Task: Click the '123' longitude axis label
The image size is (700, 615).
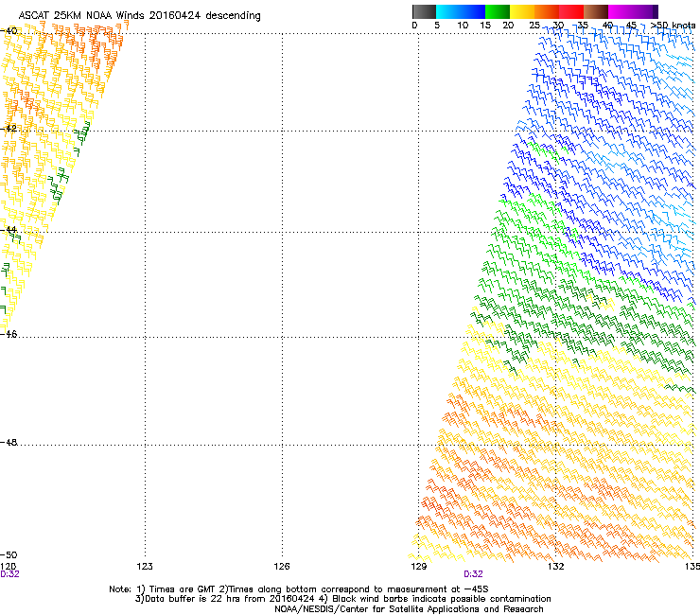Action: tap(145, 567)
